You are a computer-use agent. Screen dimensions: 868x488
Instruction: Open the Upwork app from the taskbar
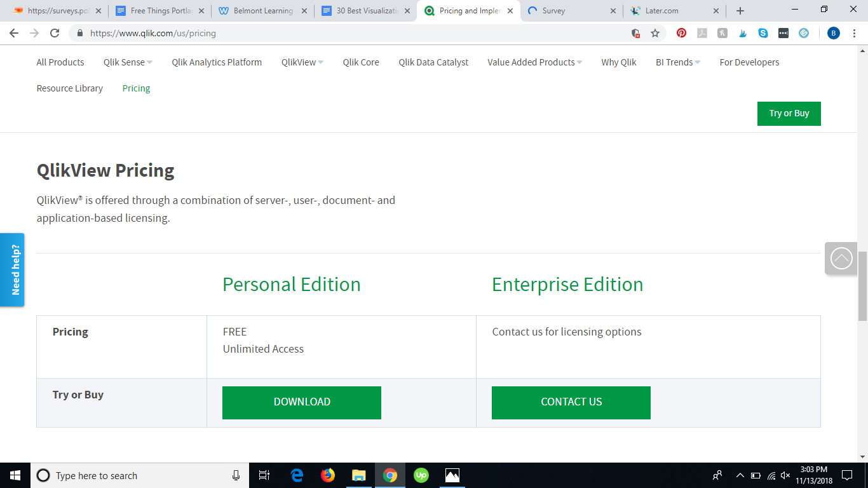pos(421,475)
